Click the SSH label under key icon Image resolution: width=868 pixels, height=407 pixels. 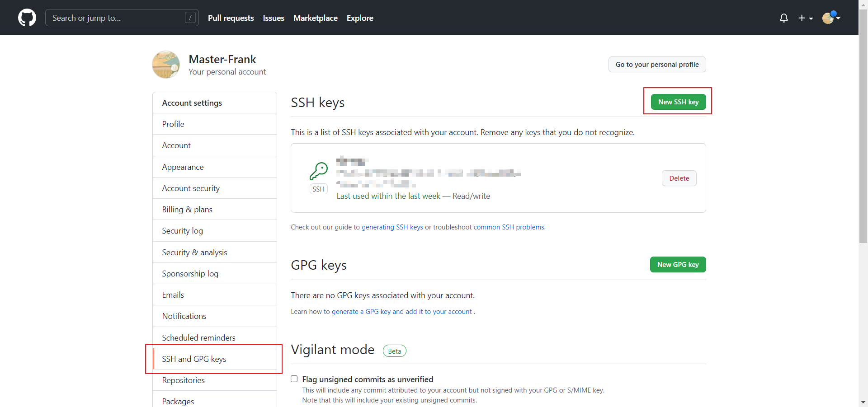pos(319,189)
